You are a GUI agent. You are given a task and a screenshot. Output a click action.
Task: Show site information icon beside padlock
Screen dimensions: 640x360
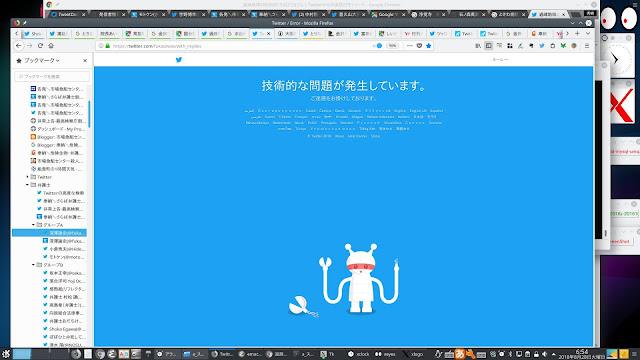tap(101, 46)
